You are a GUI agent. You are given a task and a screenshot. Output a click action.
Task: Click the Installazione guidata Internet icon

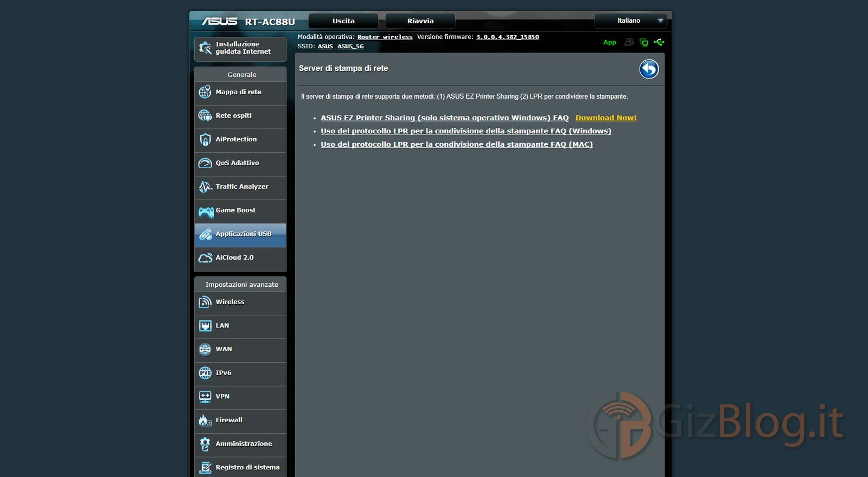pyautogui.click(x=205, y=48)
